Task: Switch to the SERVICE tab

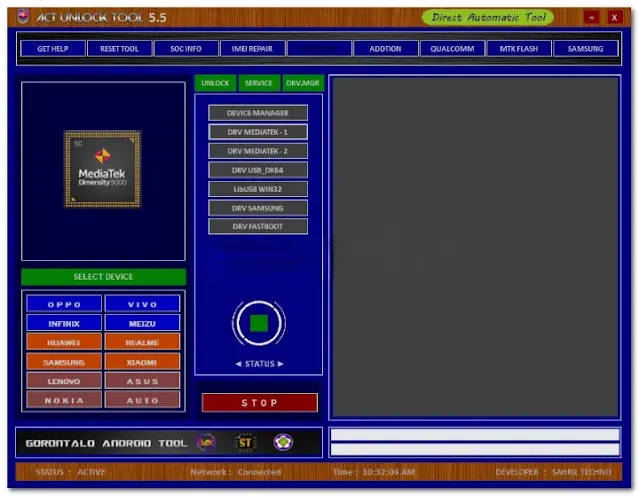Action: (x=259, y=83)
